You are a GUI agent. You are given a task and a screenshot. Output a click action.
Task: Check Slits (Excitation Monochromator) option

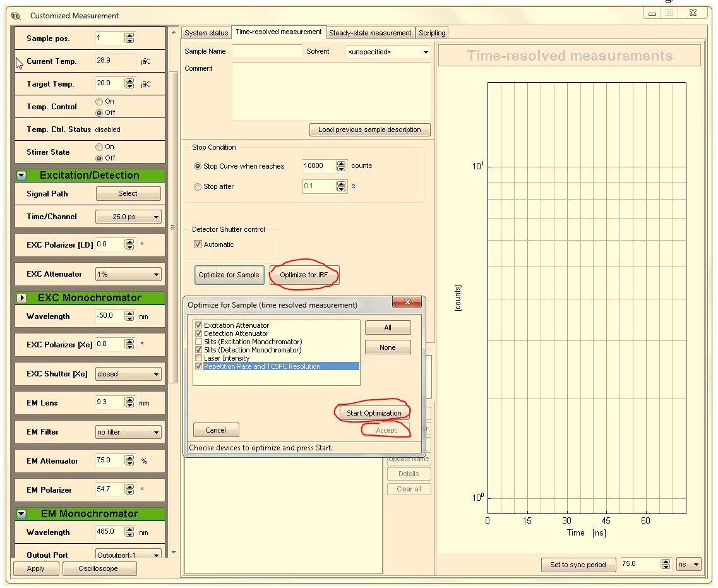(199, 342)
